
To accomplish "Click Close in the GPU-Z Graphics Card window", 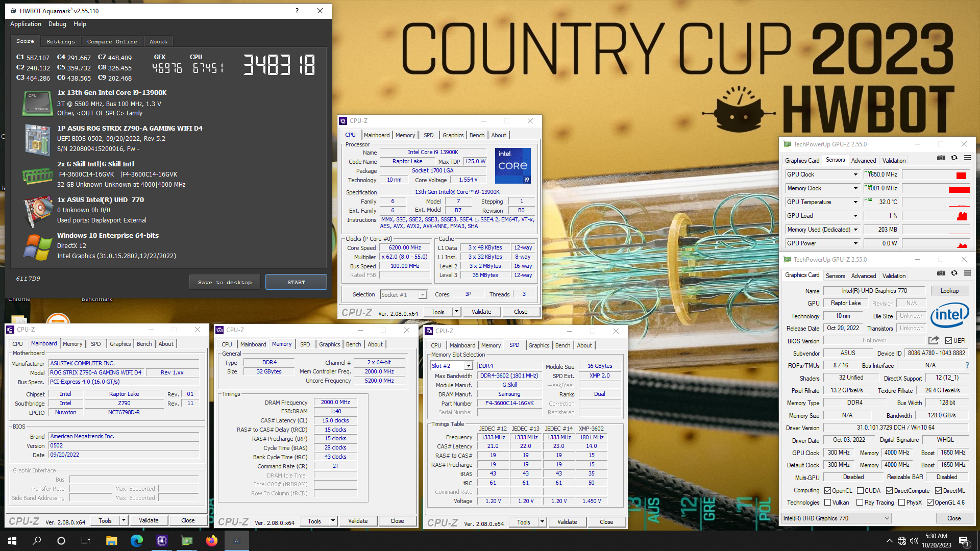I will tap(954, 518).
